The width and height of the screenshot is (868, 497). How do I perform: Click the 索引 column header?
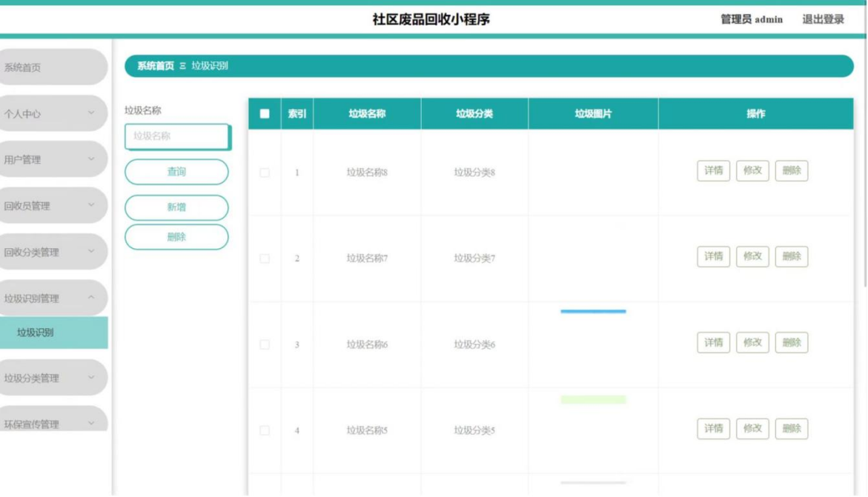(296, 113)
